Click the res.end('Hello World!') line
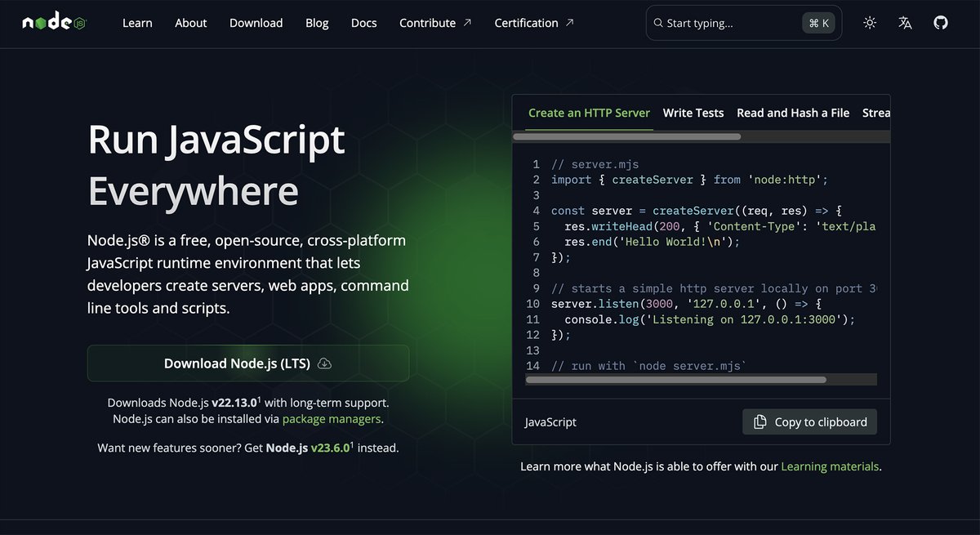The height and width of the screenshot is (535, 980). pyautogui.click(x=651, y=242)
